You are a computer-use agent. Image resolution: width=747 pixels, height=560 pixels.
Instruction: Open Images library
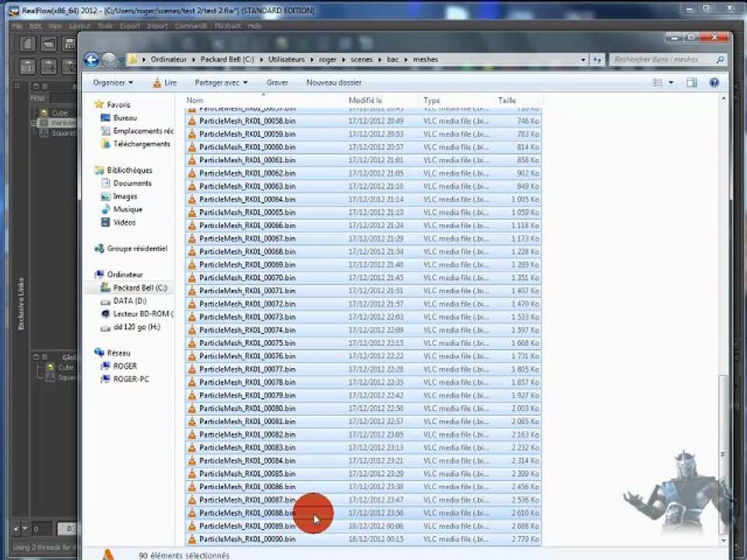tap(124, 196)
